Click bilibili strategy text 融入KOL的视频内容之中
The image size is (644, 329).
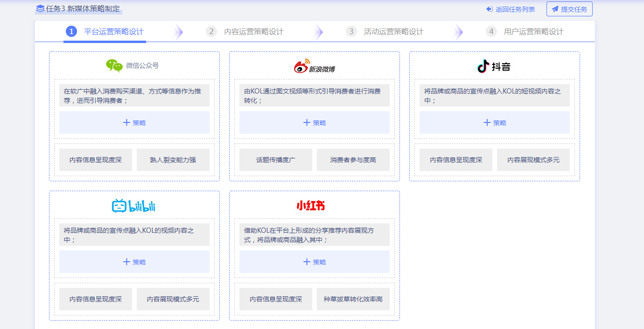click(134, 235)
